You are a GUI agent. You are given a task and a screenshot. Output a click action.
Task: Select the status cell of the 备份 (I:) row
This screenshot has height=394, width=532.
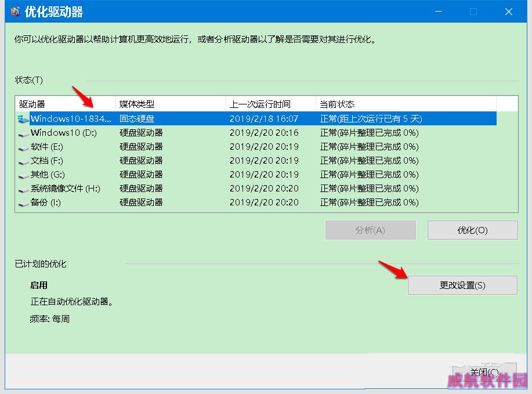pos(369,203)
